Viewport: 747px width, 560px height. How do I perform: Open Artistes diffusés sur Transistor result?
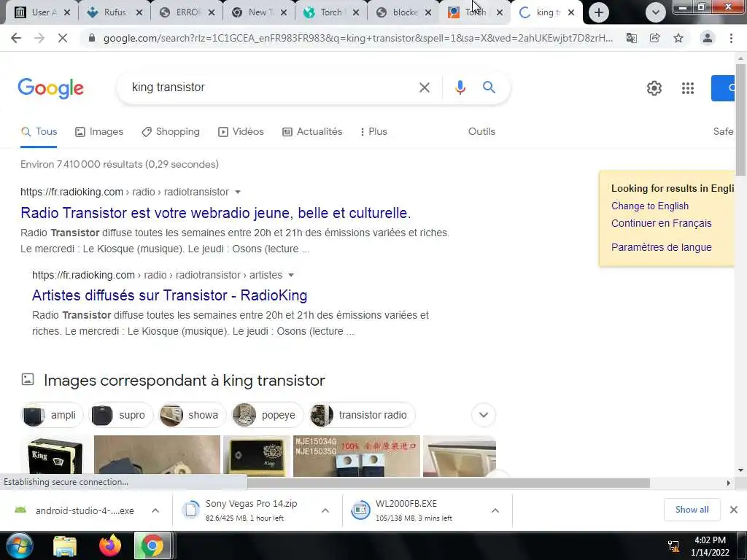coord(169,295)
